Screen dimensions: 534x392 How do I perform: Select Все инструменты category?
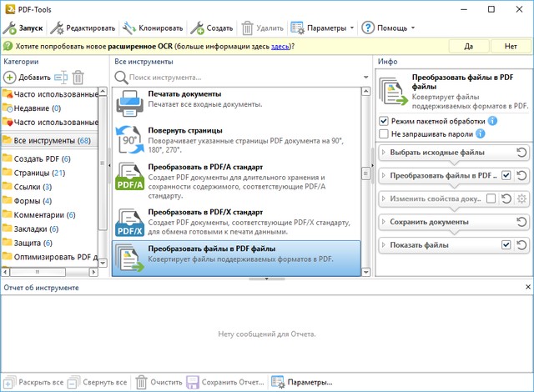(50, 140)
